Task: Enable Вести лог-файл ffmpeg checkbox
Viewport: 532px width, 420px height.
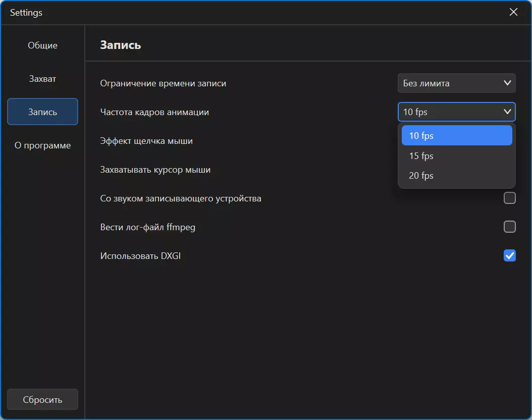Action: pos(510,227)
